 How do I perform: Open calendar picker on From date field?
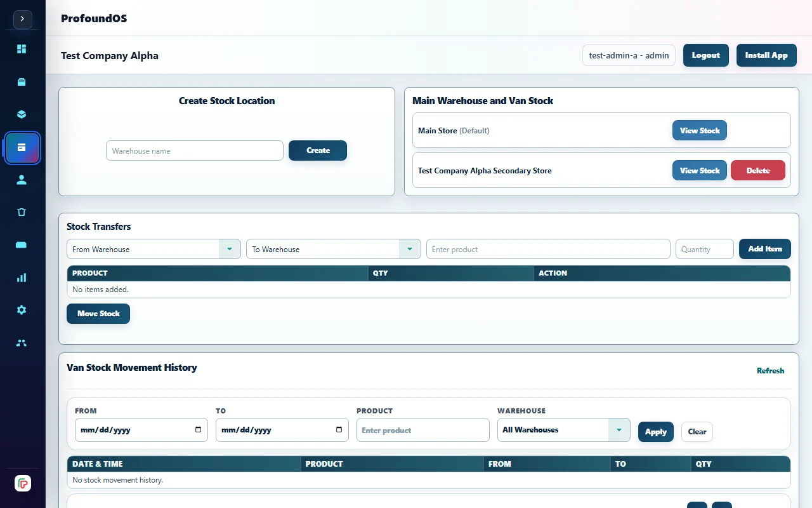coord(198,430)
